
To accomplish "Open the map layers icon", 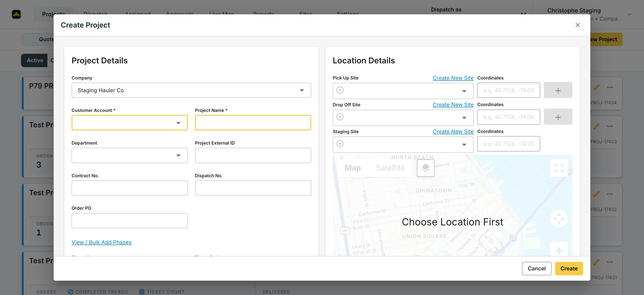I will (x=426, y=168).
